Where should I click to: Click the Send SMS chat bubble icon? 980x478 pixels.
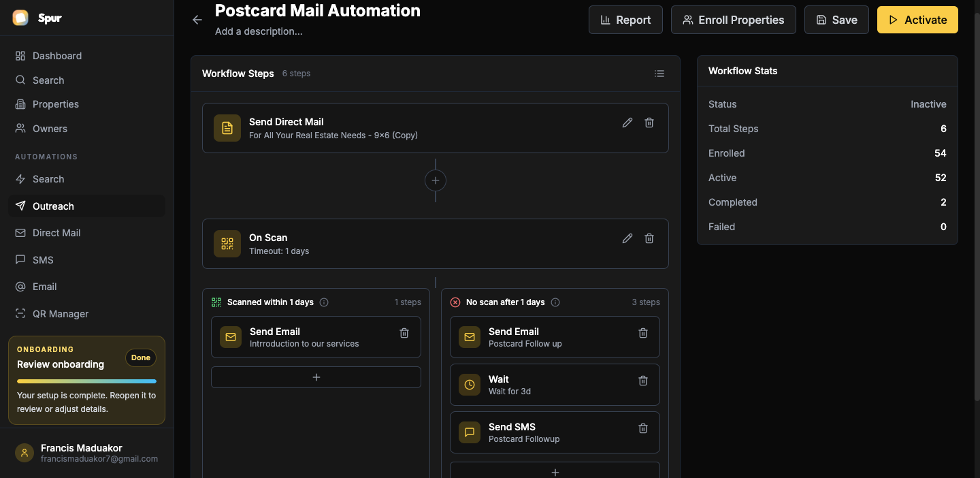tap(470, 432)
